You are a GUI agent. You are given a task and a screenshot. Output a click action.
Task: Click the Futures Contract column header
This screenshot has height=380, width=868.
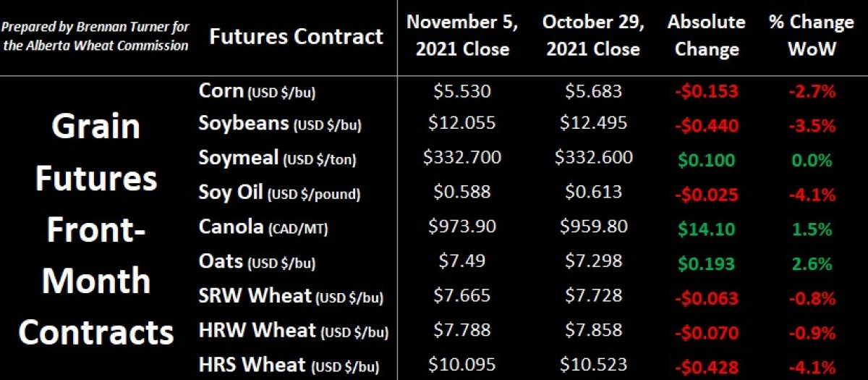(x=296, y=36)
